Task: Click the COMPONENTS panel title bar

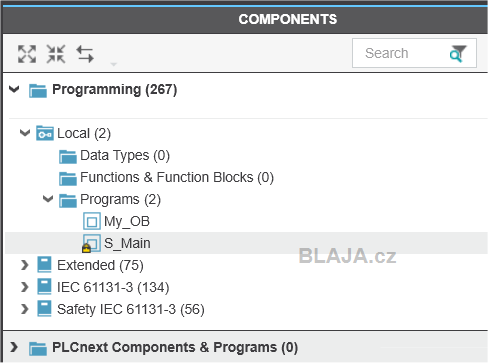Action: pyautogui.click(x=245, y=19)
